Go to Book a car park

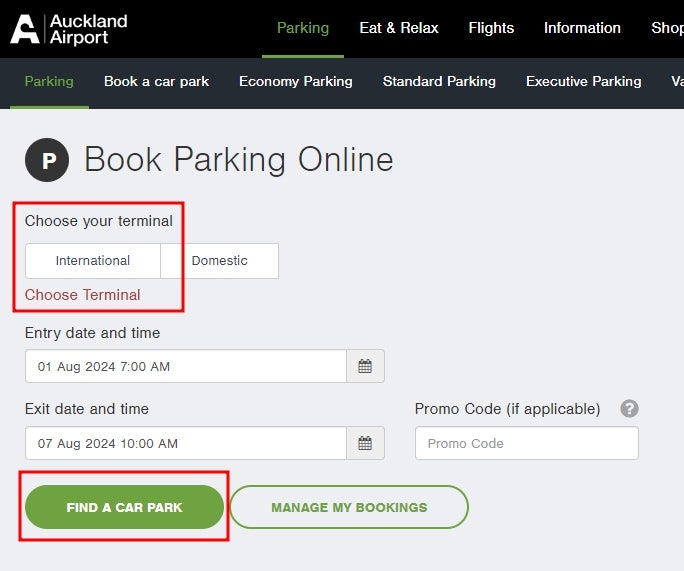157,81
